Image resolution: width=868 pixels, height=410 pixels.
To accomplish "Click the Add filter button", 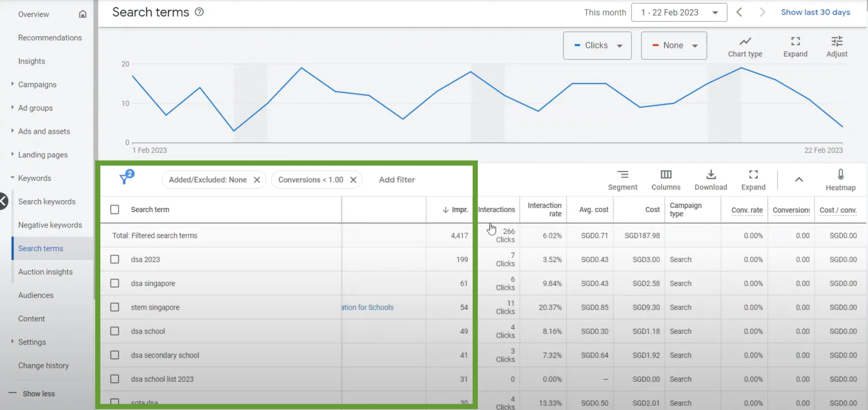I will click(x=397, y=180).
